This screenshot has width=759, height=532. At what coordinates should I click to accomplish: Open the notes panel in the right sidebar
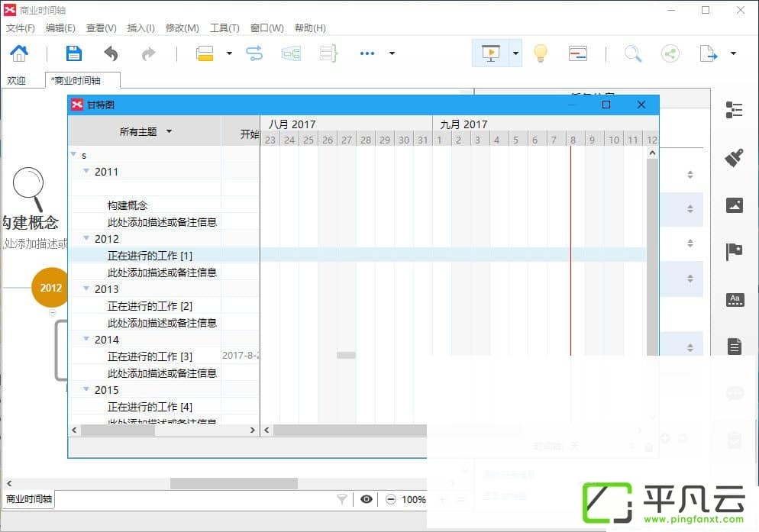tap(735, 347)
